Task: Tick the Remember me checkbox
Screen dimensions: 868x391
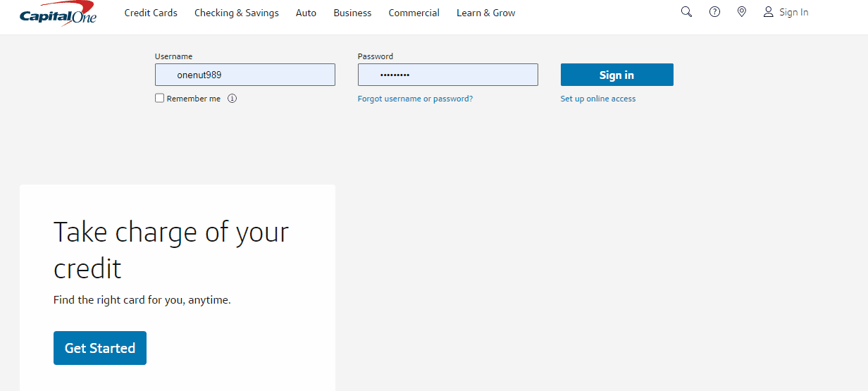Action: point(160,99)
